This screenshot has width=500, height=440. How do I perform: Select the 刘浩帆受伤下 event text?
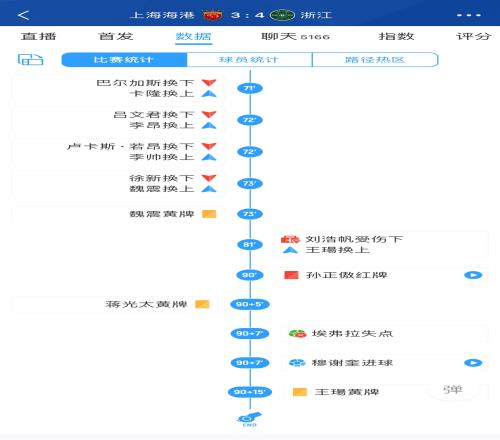(x=354, y=239)
